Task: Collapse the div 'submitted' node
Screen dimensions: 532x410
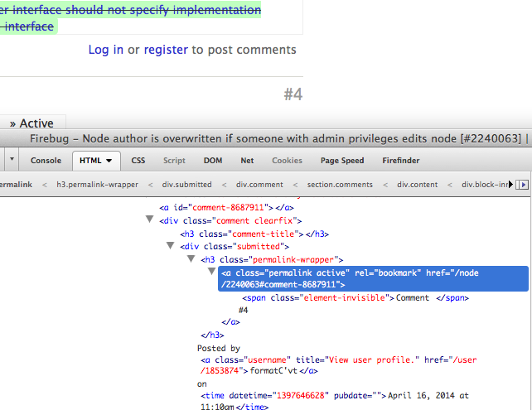Action: (x=172, y=246)
